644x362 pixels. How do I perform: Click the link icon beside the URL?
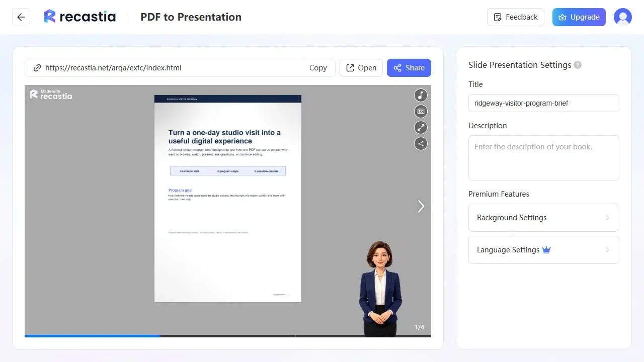[37, 68]
